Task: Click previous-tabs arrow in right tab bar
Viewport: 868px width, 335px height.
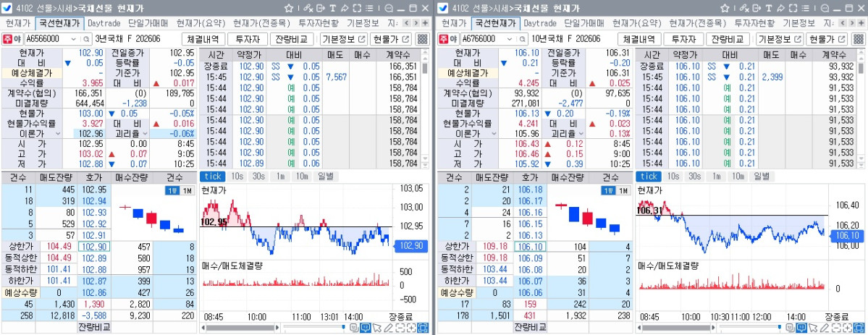Action: 843,22
